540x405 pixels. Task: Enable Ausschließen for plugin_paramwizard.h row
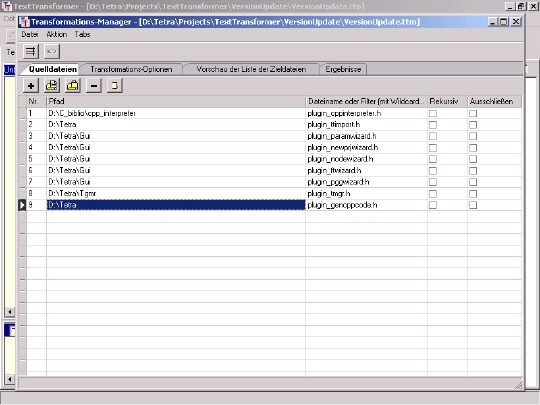(x=473, y=136)
